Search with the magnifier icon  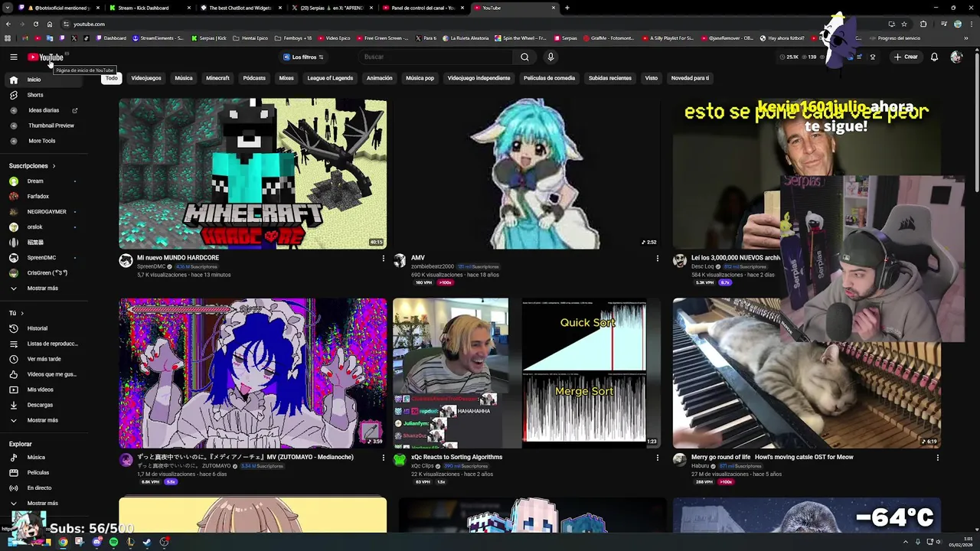coord(524,57)
